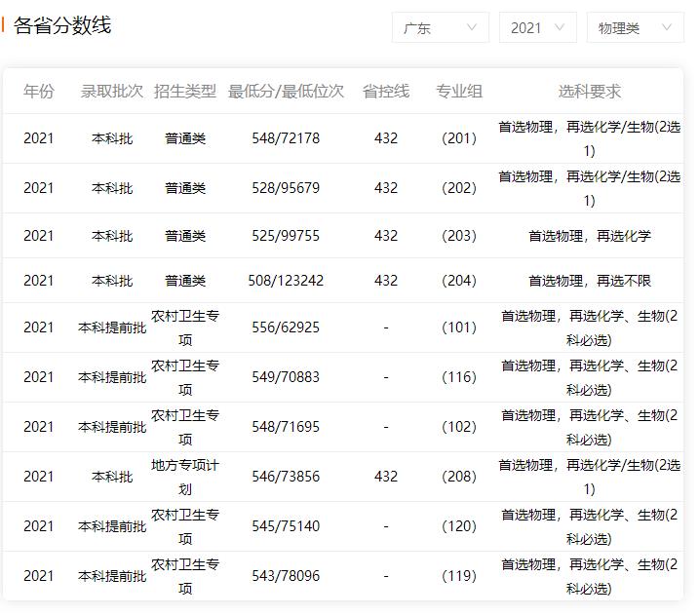Click the 录取批次 column header
Screen dimensions: 699x616
pos(112,92)
